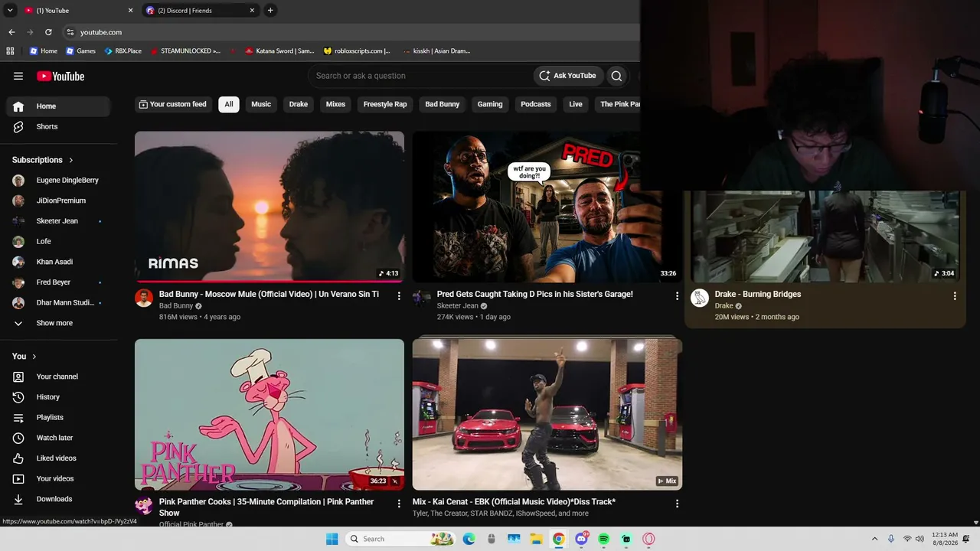Open the Dhar Mann Studios subscription
The width and height of the screenshot is (980, 551).
point(58,302)
